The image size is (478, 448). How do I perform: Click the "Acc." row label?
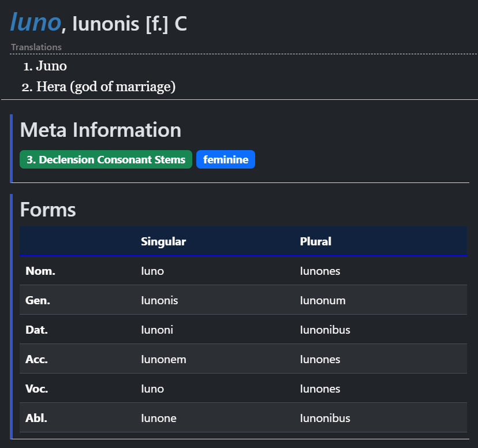point(36,359)
